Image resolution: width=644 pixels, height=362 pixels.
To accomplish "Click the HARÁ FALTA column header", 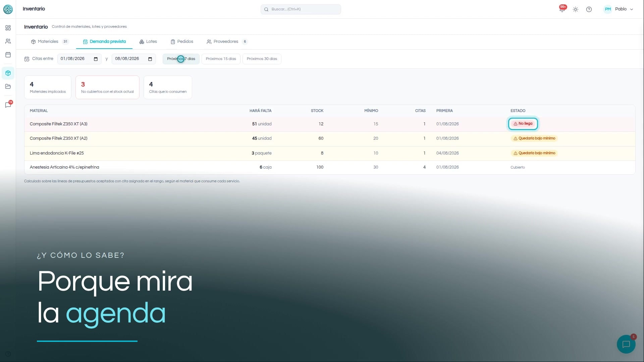I will (x=260, y=111).
